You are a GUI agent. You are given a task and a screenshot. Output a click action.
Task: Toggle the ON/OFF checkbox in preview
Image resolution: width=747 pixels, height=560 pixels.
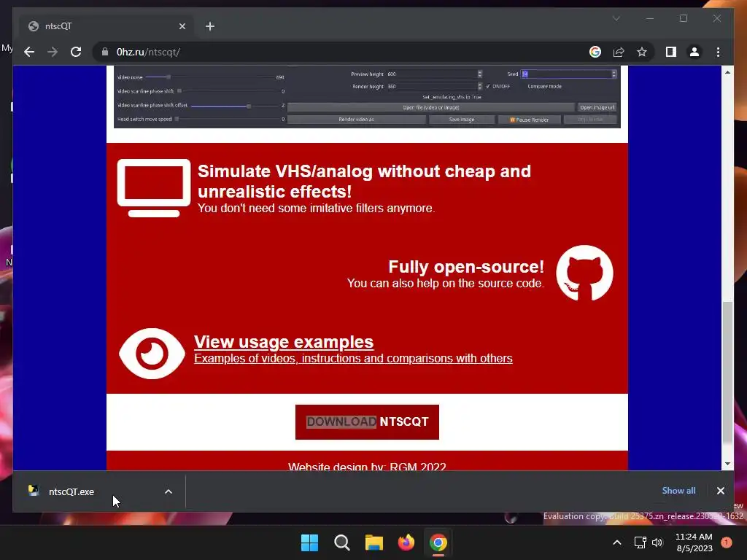(488, 86)
